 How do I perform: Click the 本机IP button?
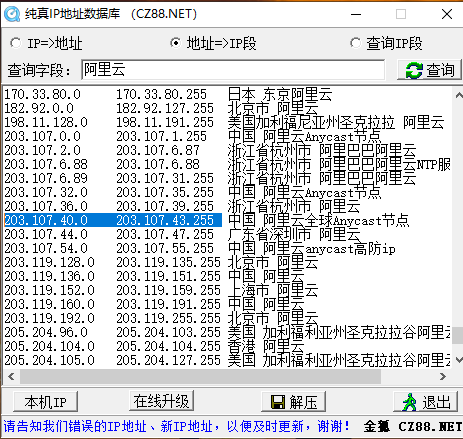pos(46,402)
